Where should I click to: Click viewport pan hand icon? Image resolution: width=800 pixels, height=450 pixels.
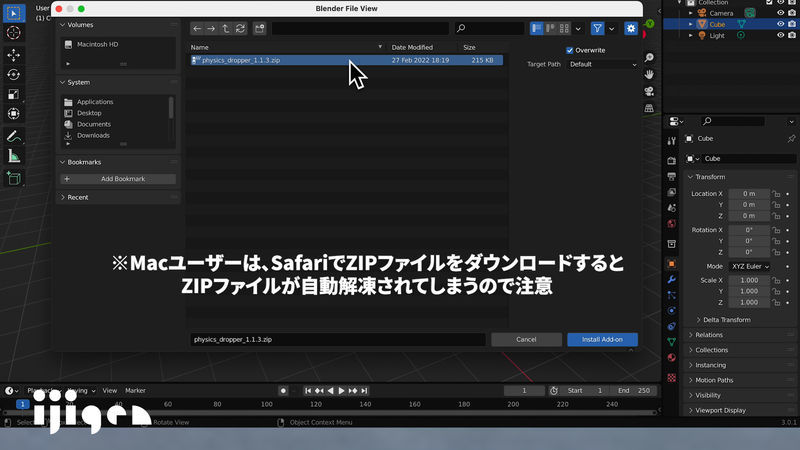649,74
